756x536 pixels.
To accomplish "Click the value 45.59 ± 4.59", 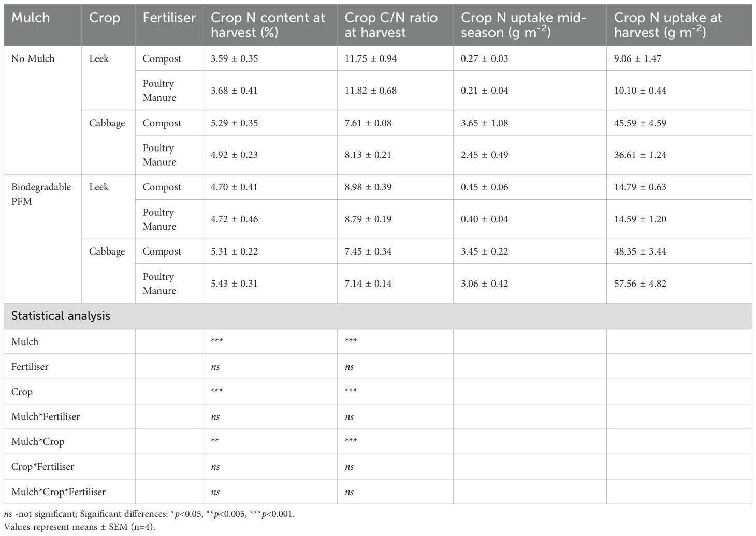I will coord(640,123).
